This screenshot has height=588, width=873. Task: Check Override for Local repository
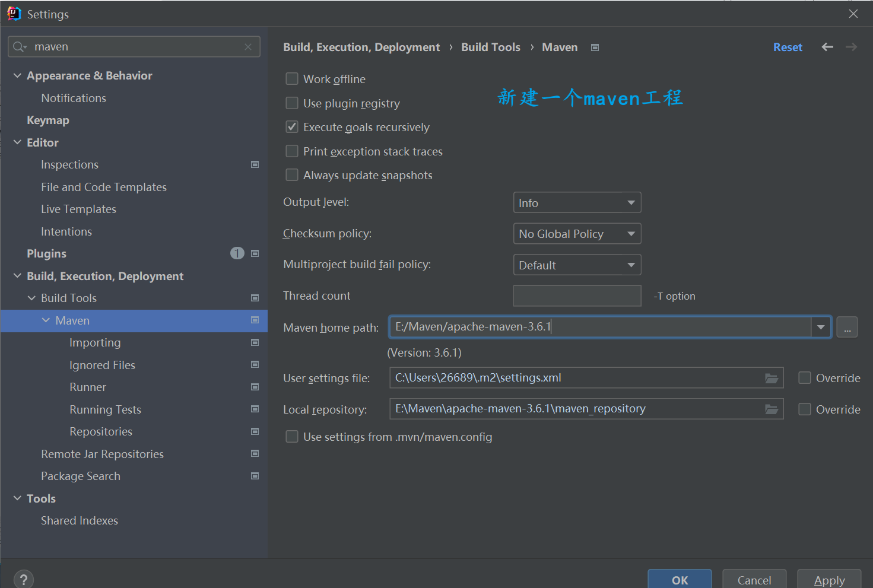point(805,409)
